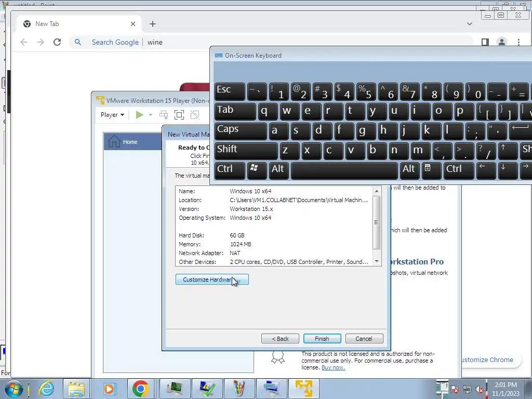Toggle left Ctrl key on On-Screen Keyboard
Viewport: 532px width, 399px height.
click(x=230, y=170)
